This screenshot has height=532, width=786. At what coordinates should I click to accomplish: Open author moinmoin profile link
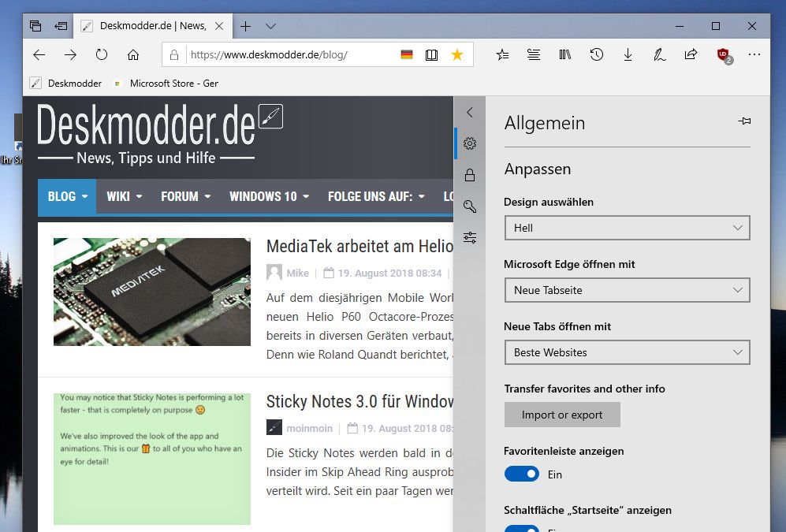309,428
